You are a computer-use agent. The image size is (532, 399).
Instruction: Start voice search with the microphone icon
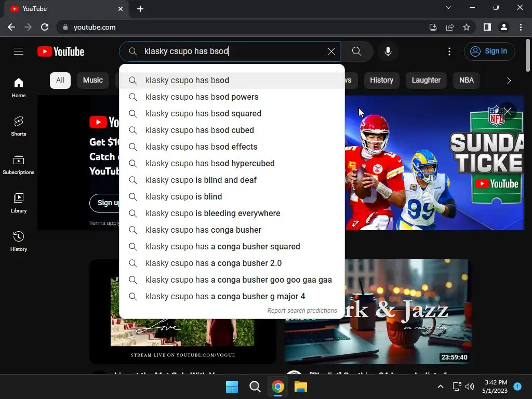tap(388, 51)
